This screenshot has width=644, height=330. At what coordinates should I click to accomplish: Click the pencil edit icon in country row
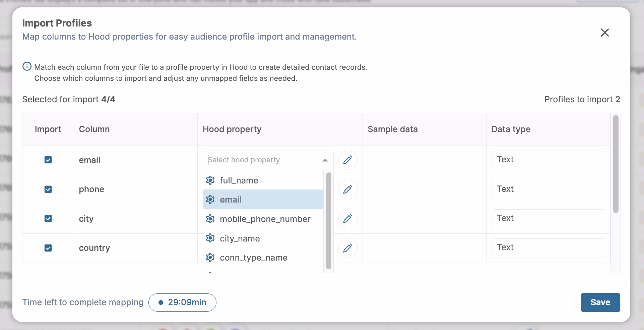(x=348, y=248)
